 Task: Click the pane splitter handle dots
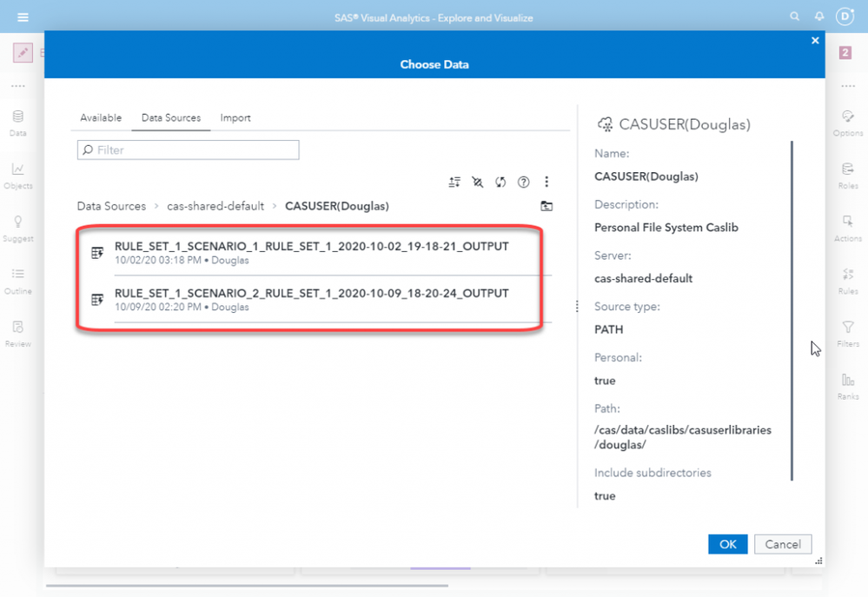coord(577,306)
